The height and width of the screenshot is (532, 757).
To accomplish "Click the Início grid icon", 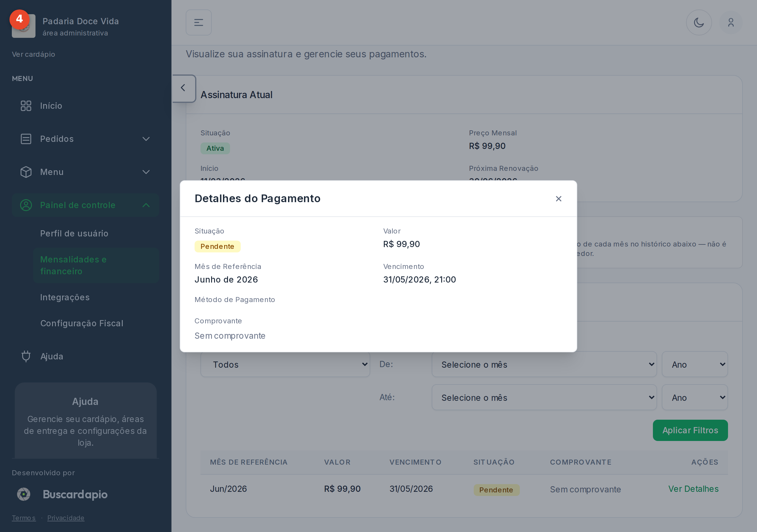I will [x=26, y=106].
